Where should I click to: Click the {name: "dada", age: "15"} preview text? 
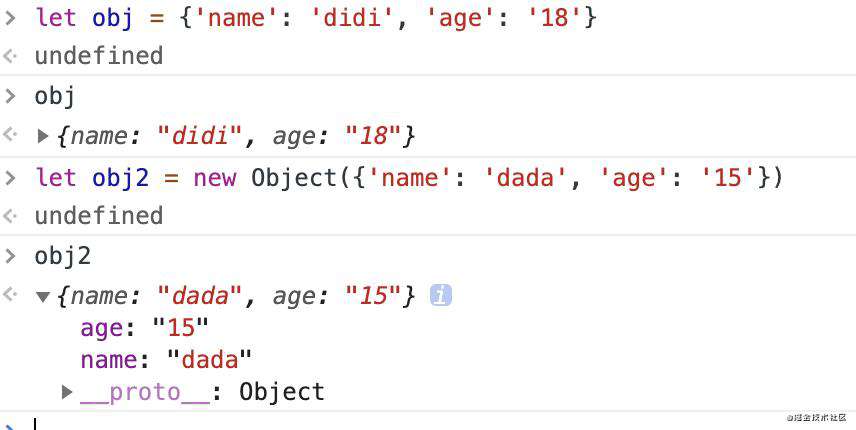tap(236, 296)
